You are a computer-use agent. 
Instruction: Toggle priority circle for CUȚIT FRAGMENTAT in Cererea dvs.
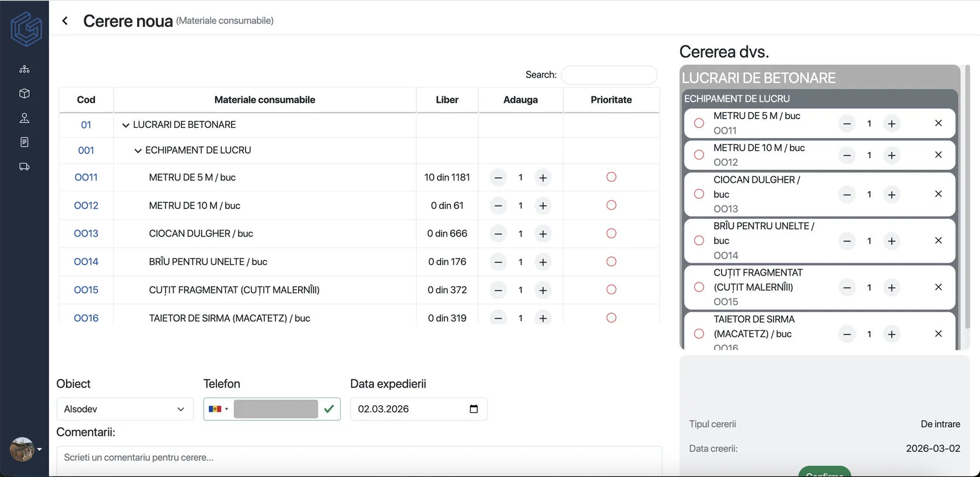[x=699, y=287]
